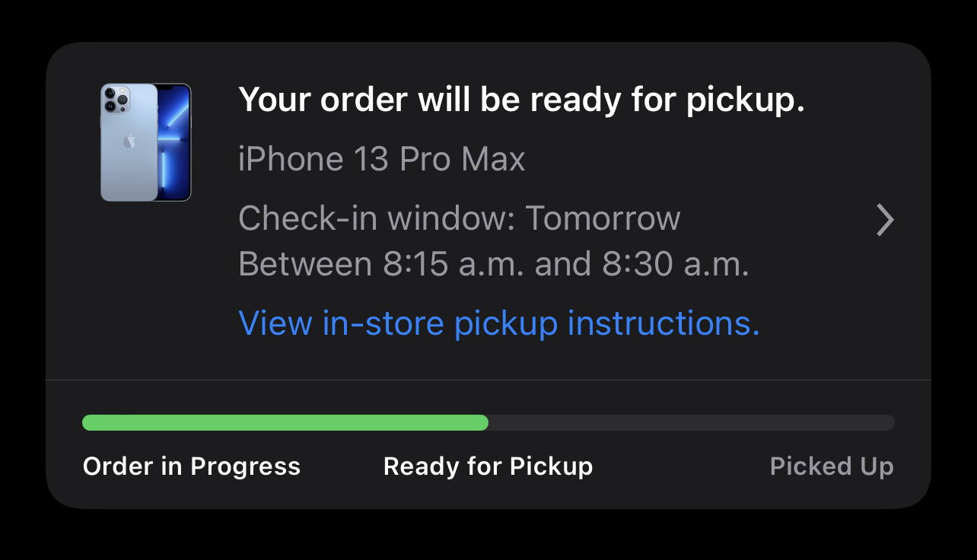The height and width of the screenshot is (560, 977).
Task: Tap the iPhone 13 Pro Max product thumbnail
Action: coord(145,142)
